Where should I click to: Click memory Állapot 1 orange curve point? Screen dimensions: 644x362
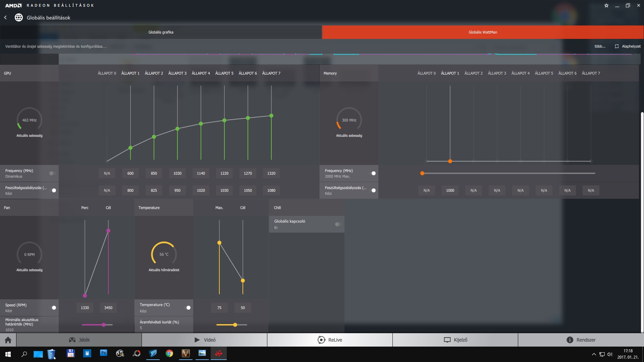(x=450, y=161)
